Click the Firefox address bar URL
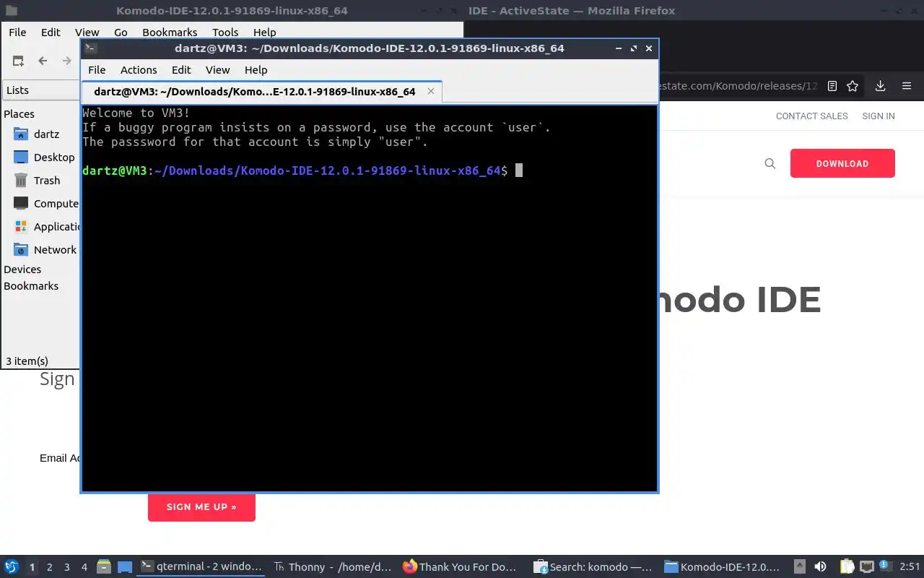The width and height of the screenshot is (924, 578). tap(739, 86)
